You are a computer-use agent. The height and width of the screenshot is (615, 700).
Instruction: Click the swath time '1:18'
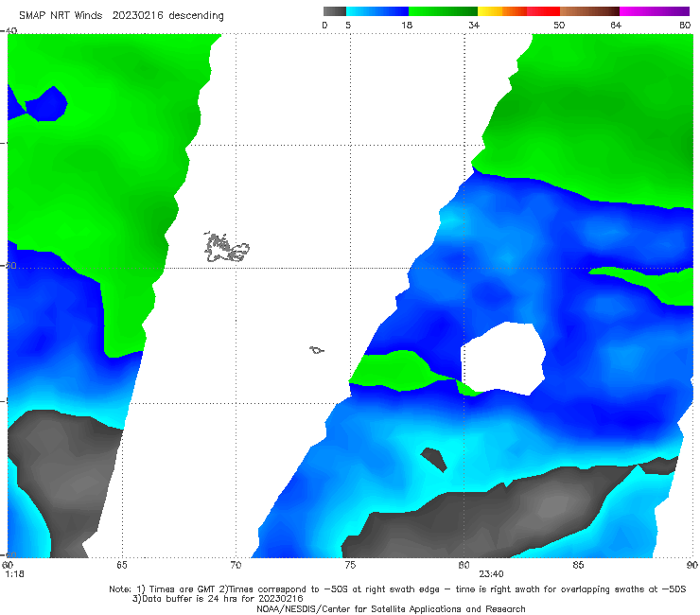click(14, 574)
